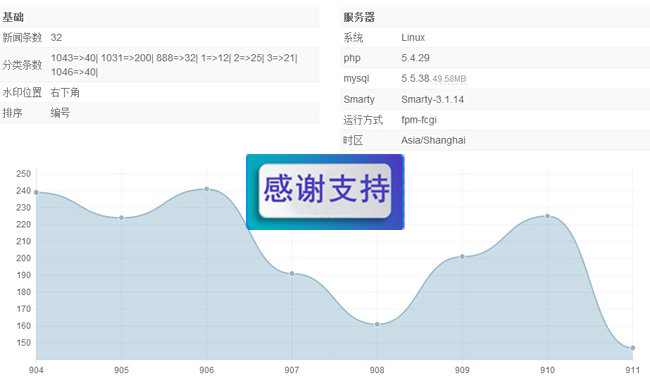Click the final data point at 911
This screenshot has height=383, width=650.
tap(633, 348)
